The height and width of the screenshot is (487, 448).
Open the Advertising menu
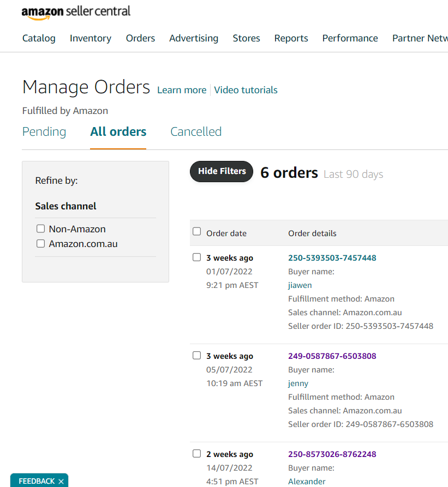click(x=194, y=38)
